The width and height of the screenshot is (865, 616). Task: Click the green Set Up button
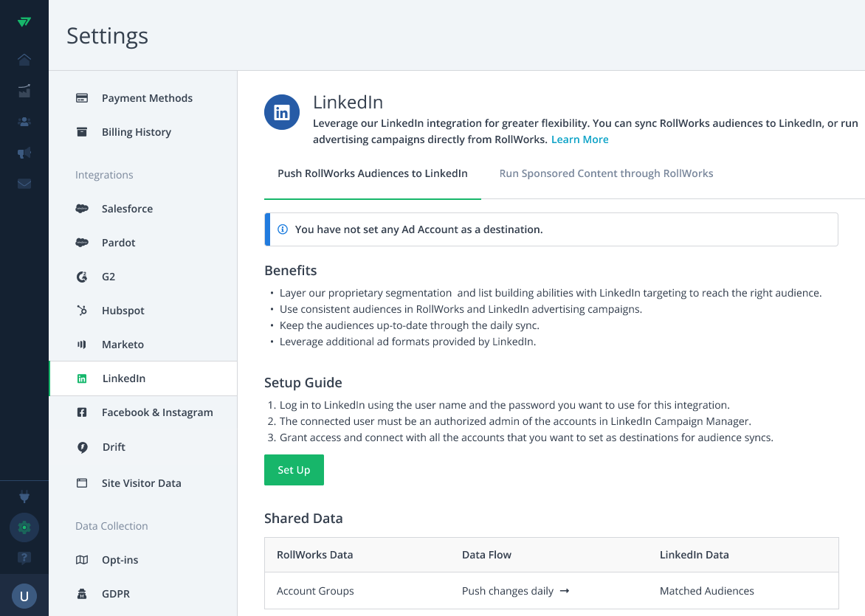point(294,470)
